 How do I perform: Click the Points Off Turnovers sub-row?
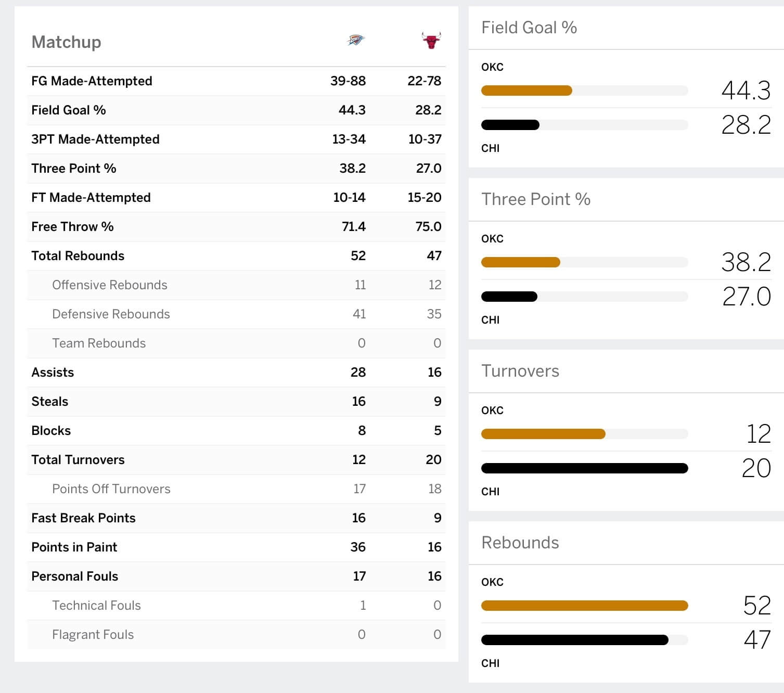111,489
